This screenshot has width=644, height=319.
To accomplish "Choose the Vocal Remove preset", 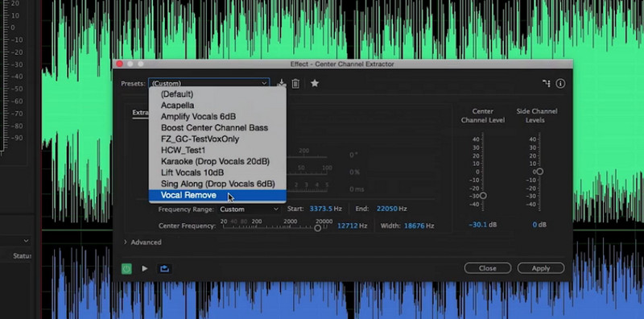I will coord(217,195).
